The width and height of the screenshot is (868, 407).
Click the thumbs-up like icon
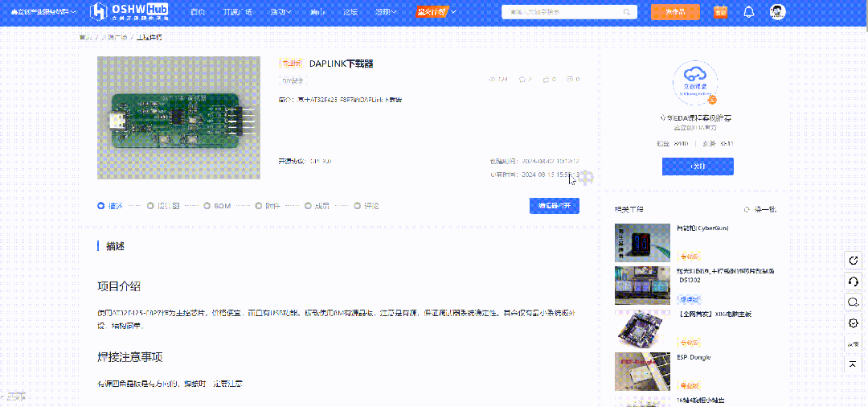(x=546, y=79)
